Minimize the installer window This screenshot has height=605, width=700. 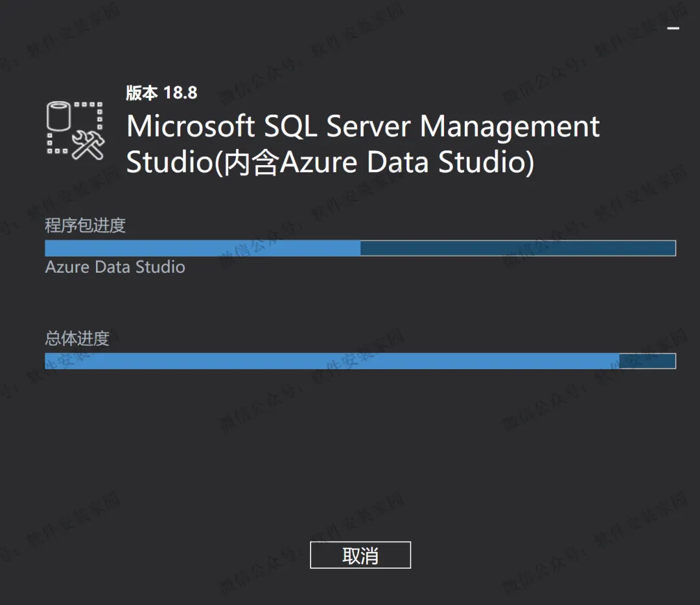[x=673, y=29]
